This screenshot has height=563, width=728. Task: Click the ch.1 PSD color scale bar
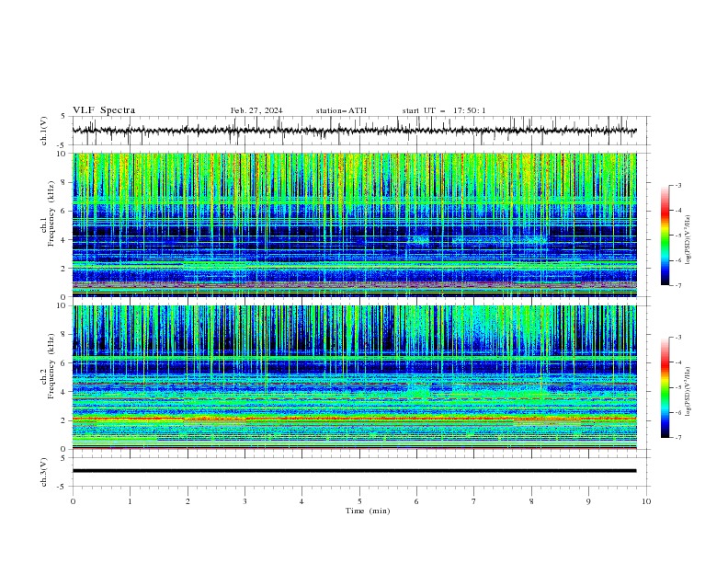coord(665,236)
